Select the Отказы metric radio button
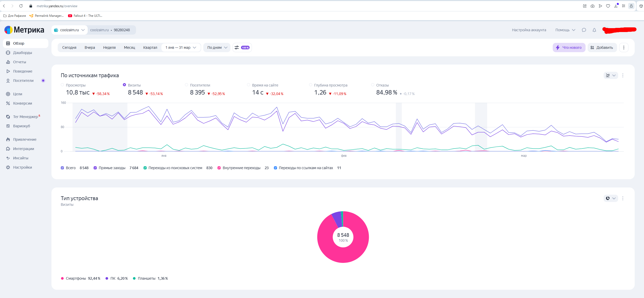 tap(373, 85)
